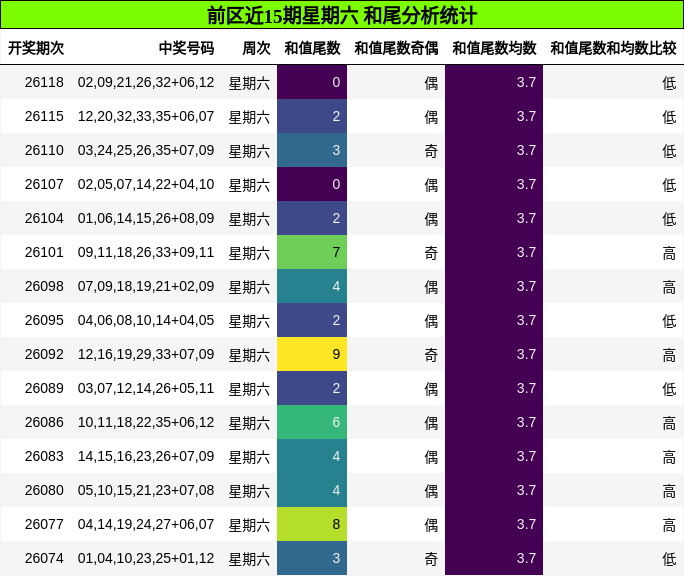Select winning numbers 03,07,12,14,26+05,11
Viewport: 684px width, 576px height.
point(146,388)
